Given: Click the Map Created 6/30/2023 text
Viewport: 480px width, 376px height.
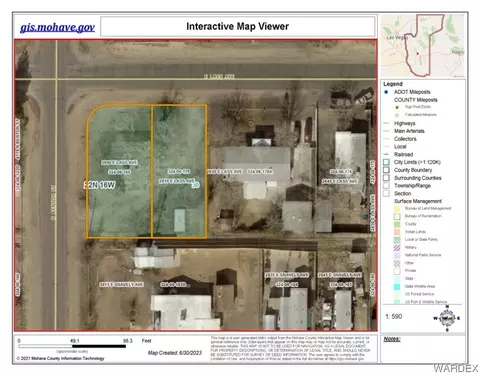Looking at the screenshot, I should 175,353.
